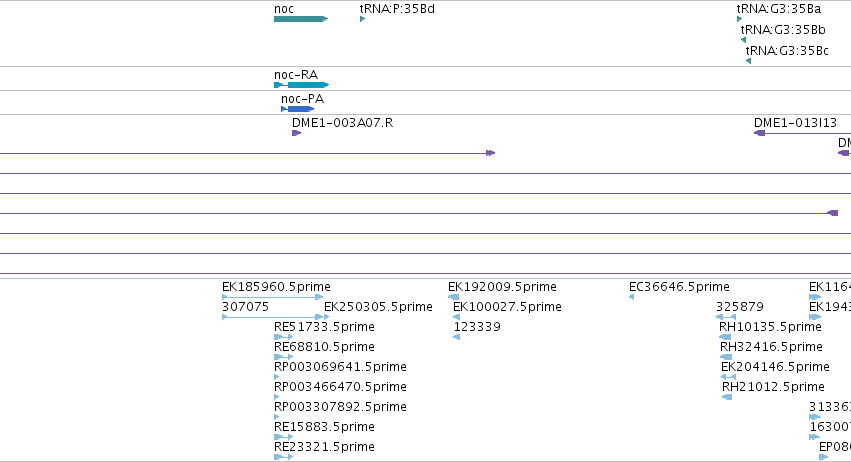Select the RP003307892.5prime arrow glyph

click(277, 417)
